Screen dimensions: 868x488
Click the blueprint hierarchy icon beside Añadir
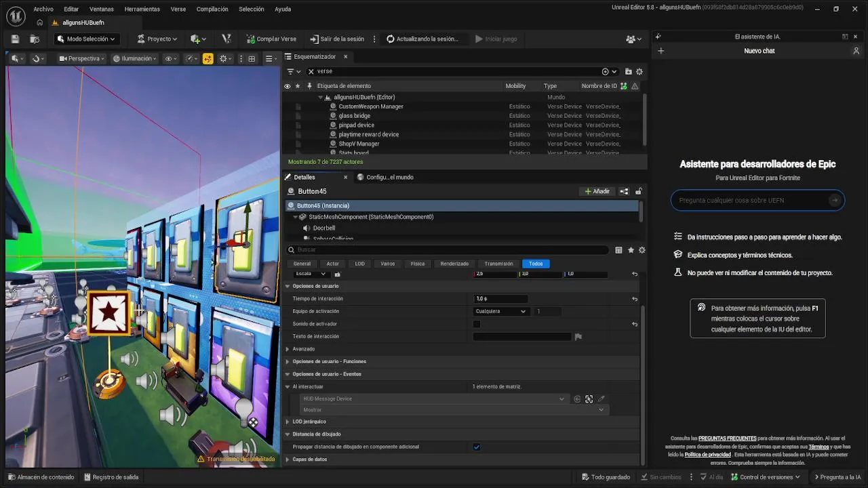624,191
